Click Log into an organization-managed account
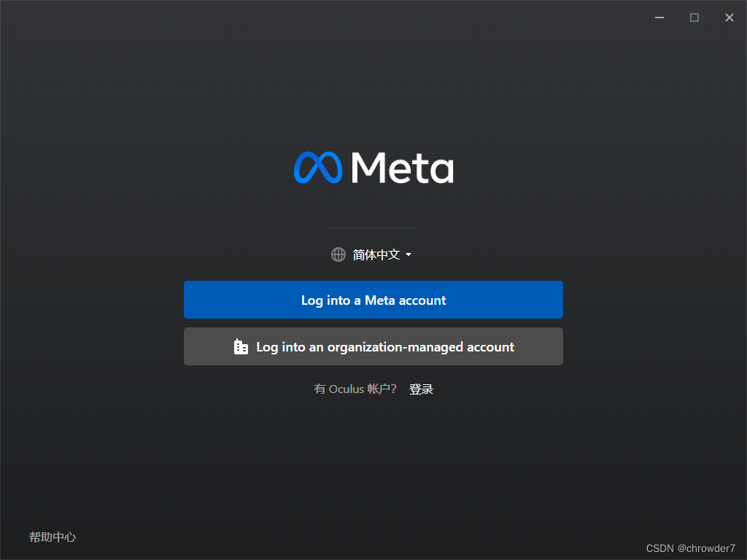The height and width of the screenshot is (560, 747). (373, 346)
